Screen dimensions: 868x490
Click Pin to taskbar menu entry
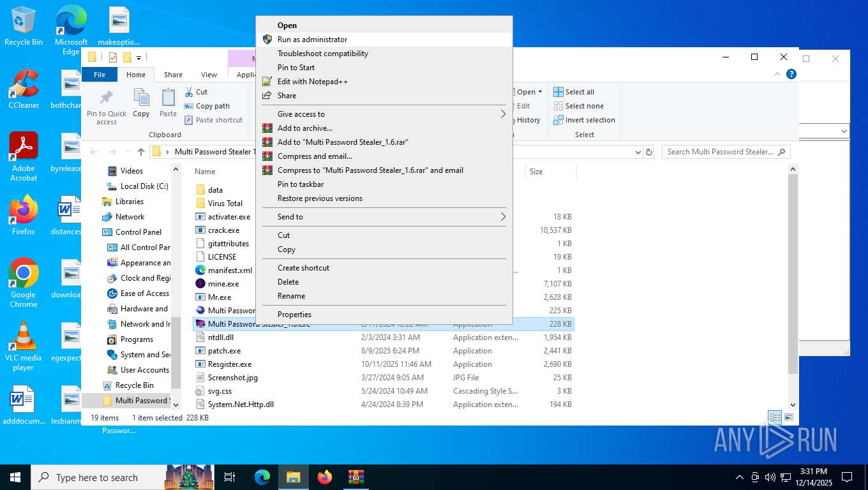[x=384, y=184]
